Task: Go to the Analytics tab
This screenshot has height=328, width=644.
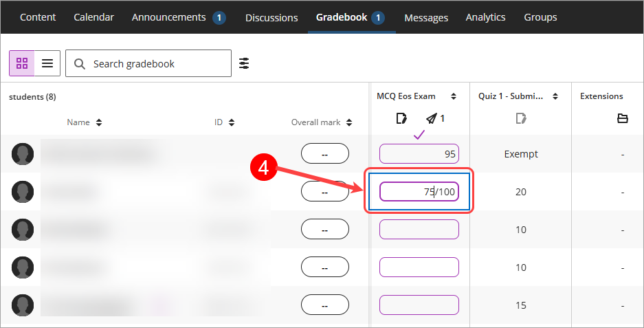Action: click(x=485, y=17)
